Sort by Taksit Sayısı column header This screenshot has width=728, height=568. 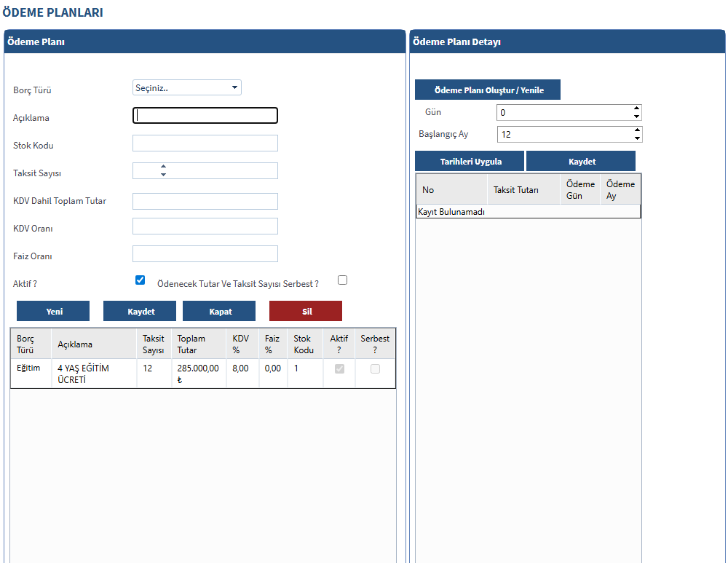(154, 344)
